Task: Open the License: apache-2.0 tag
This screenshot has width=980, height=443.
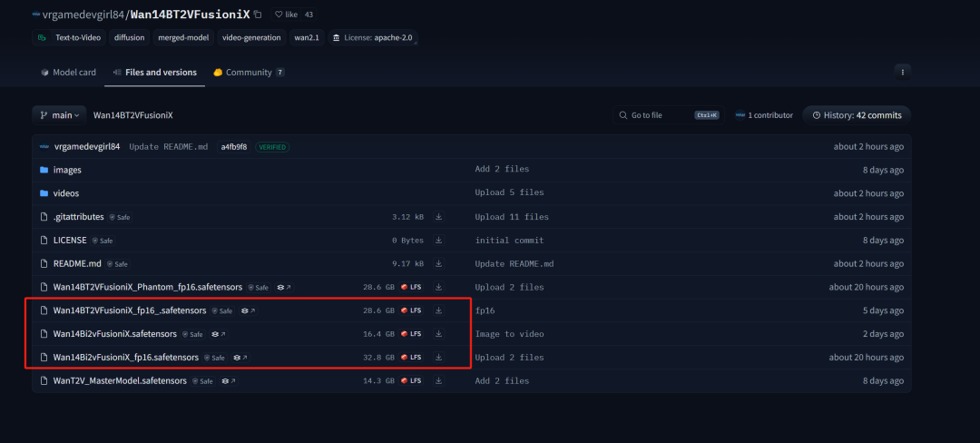Action: 373,37
